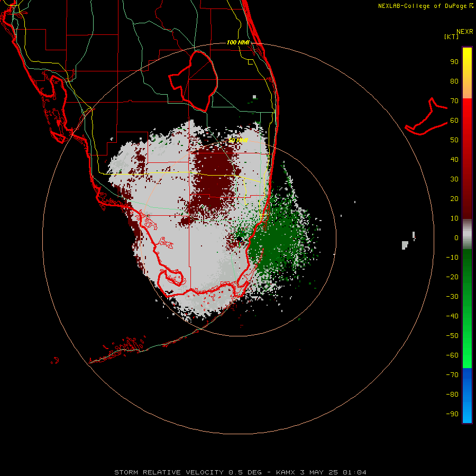The width and height of the screenshot is (476, 476).
Task: Click the 50 value on the velocity scale
Action: click(x=454, y=140)
